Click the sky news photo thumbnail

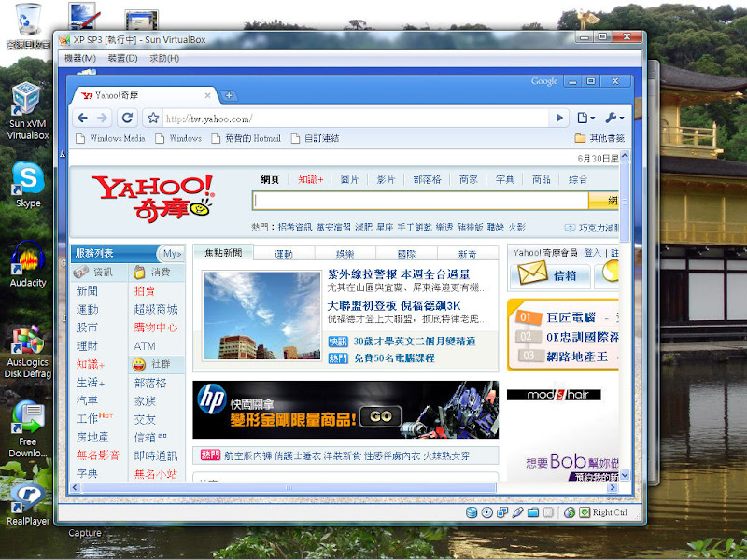262,315
